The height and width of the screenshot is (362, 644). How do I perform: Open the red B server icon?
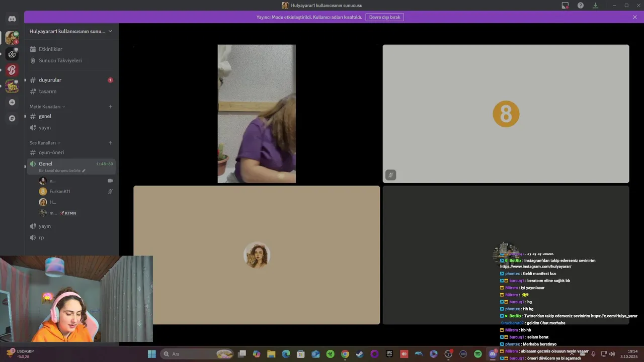coord(12,70)
